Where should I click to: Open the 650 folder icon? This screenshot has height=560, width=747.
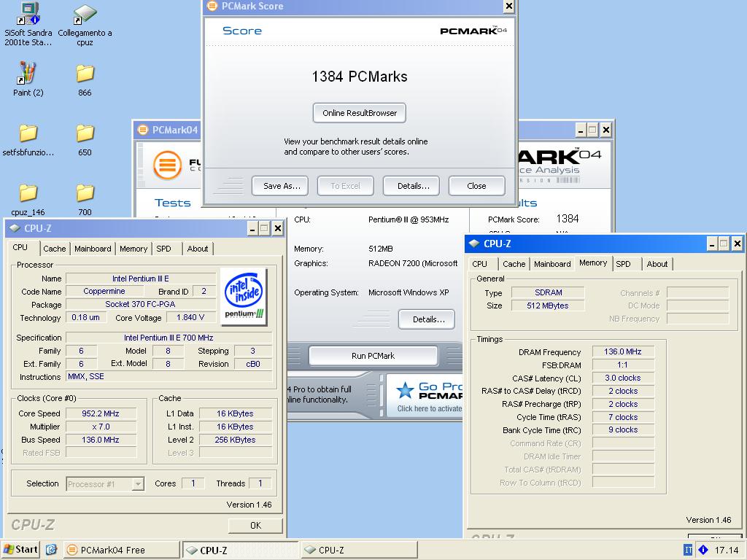tap(85, 139)
